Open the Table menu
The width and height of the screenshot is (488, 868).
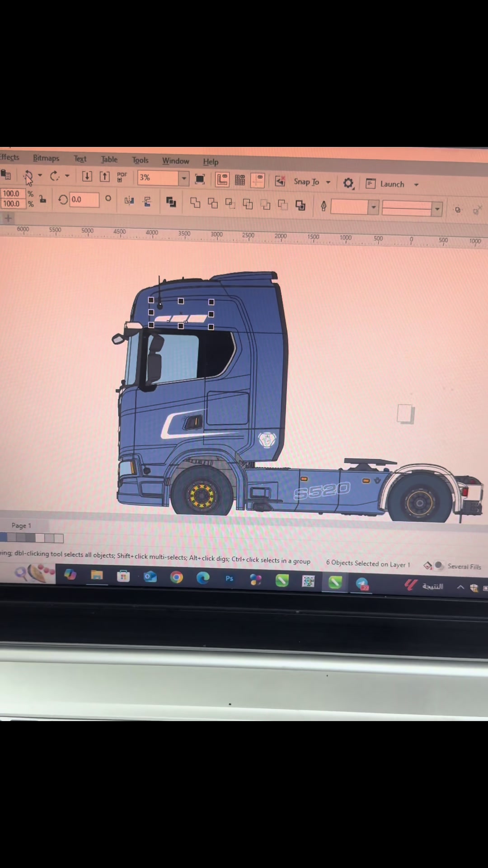109,160
